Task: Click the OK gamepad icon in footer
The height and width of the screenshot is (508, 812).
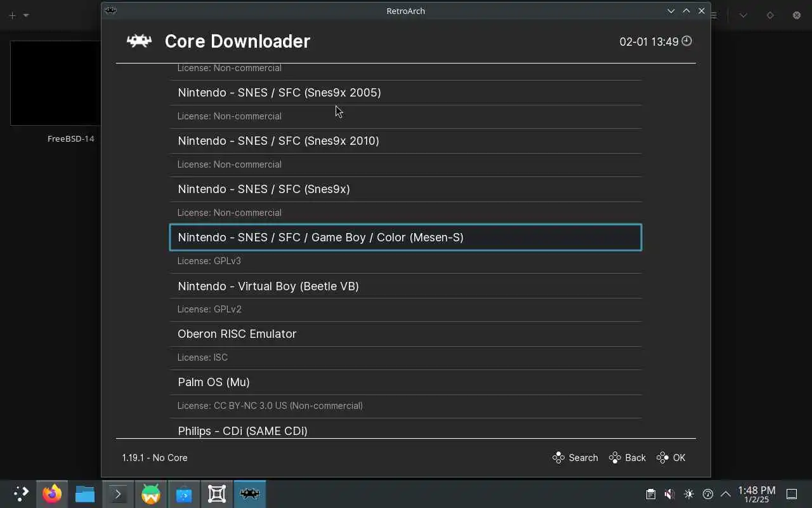Action: [x=662, y=458]
